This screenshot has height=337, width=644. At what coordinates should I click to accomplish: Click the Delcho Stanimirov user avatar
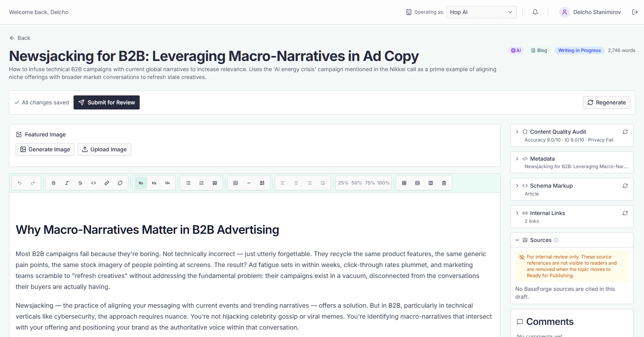[x=564, y=12]
